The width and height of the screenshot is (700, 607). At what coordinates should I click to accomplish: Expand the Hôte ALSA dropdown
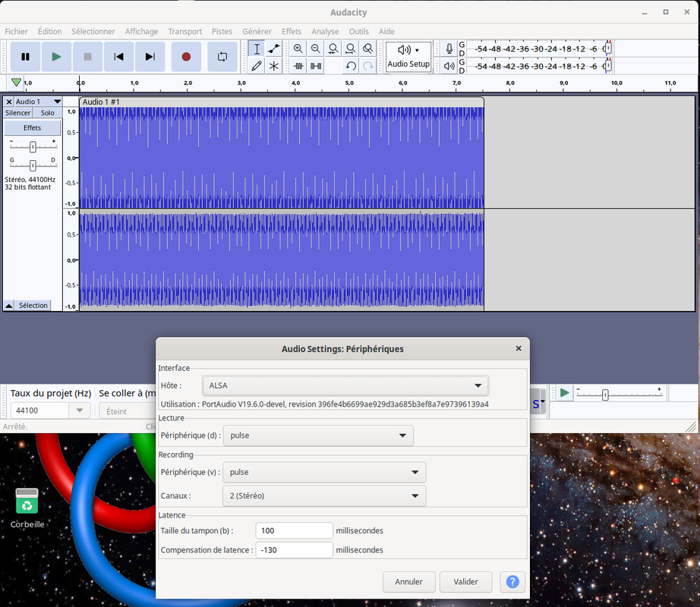[x=345, y=385]
